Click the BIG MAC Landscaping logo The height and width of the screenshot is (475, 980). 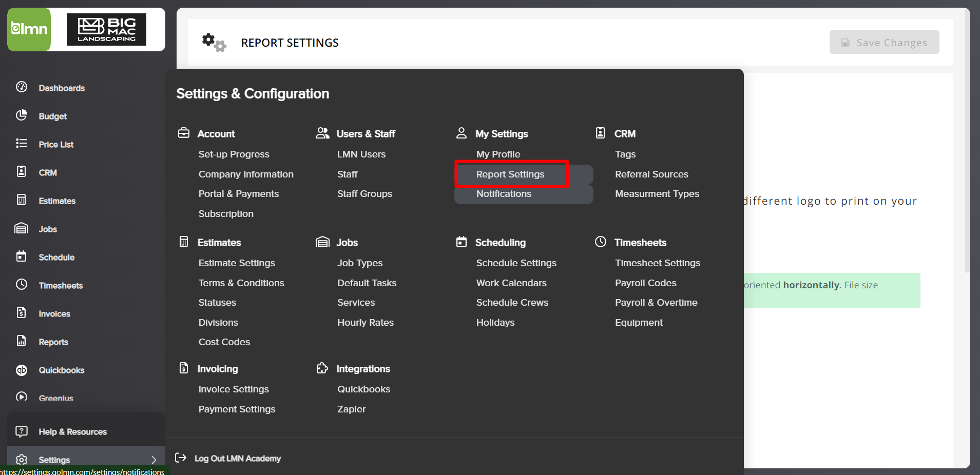click(x=107, y=29)
